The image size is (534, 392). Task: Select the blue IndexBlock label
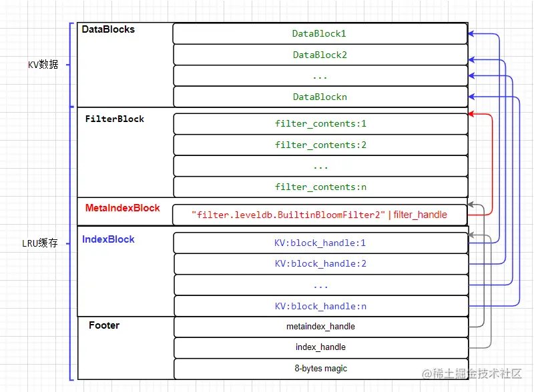coord(108,239)
